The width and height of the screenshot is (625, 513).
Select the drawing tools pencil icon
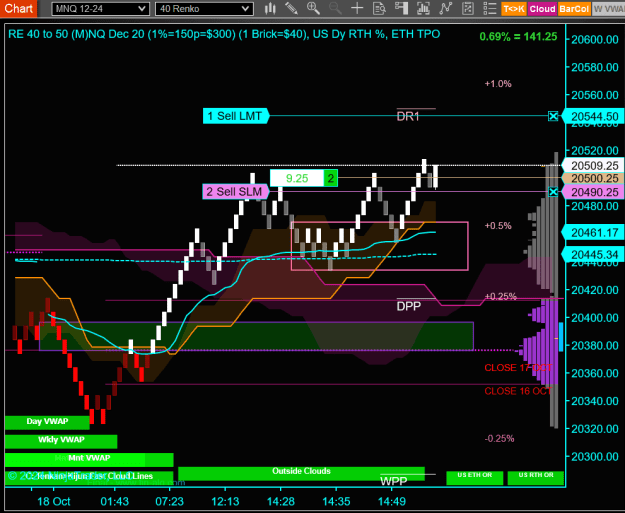[x=291, y=8]
